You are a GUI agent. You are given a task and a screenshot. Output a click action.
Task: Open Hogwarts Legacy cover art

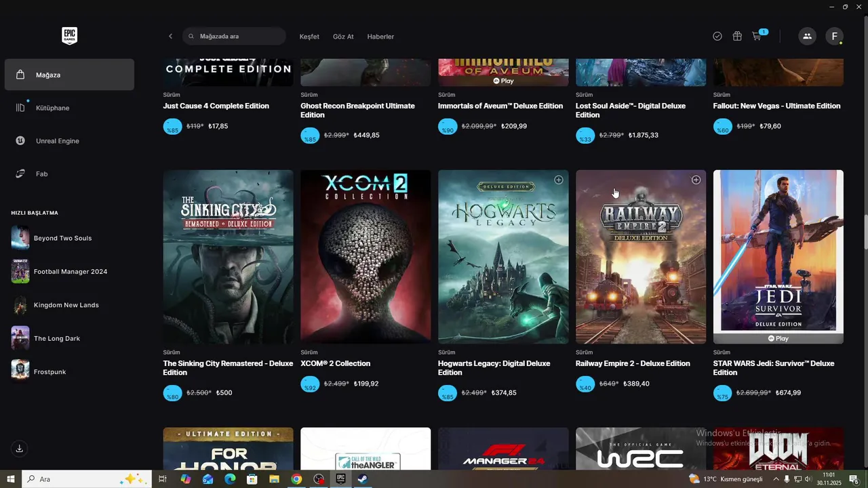point(503,257)
